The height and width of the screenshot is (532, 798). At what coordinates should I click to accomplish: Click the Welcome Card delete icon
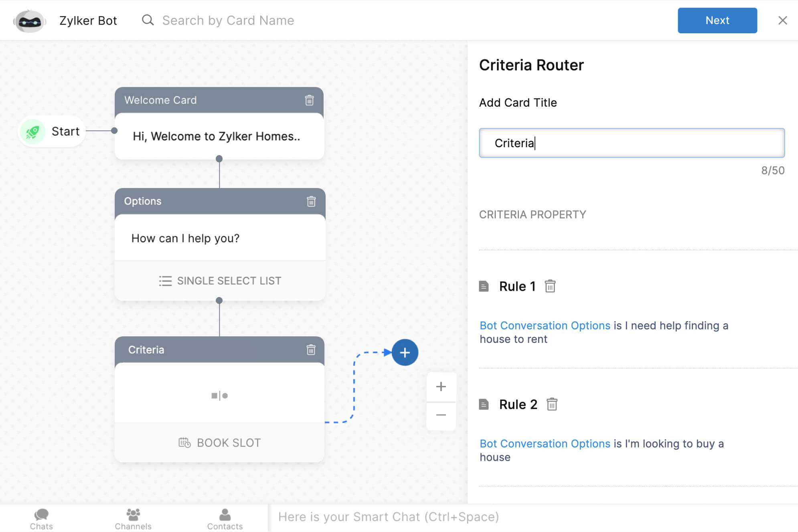pos(309,100)
